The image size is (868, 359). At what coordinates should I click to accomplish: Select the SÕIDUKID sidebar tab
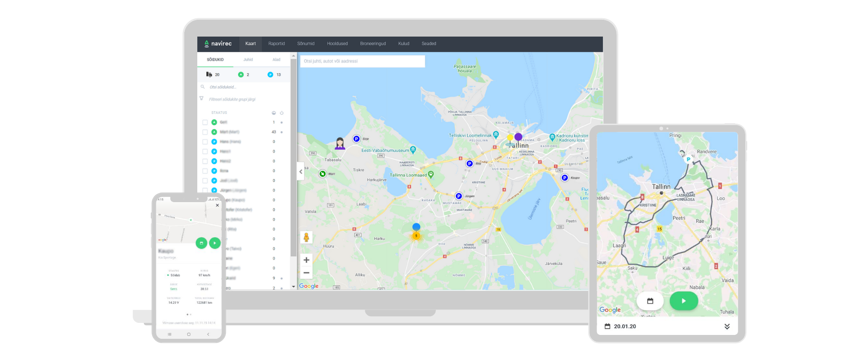tap(216, 60)
